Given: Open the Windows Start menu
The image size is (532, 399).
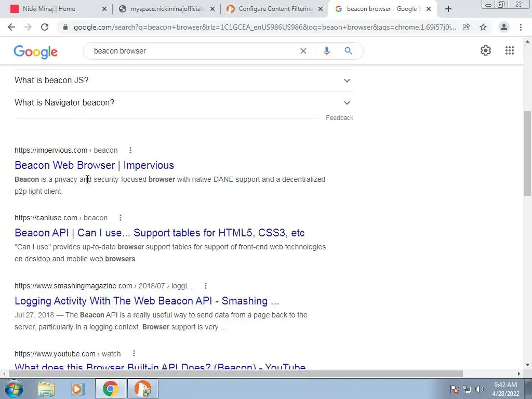Looking at the screenshot, I should click(x=14, y=389).
